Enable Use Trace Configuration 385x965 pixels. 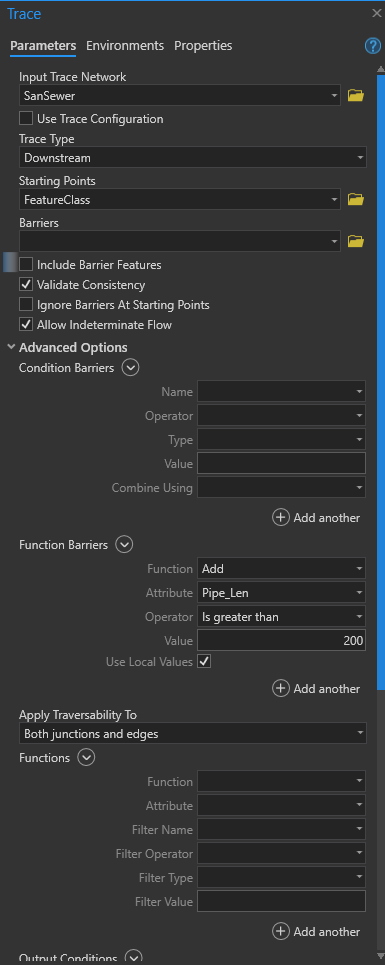coord(26,118)
